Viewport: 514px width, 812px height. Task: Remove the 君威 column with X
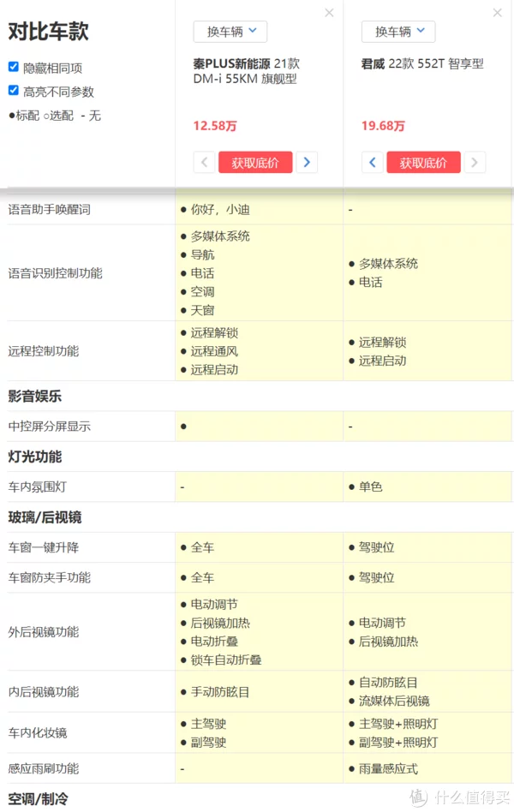coord(498,13)
